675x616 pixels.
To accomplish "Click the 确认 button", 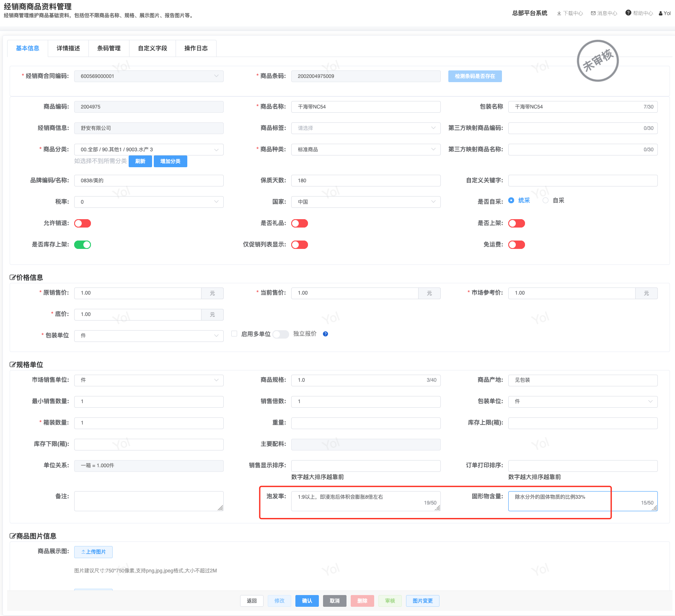I will pyautogui.click(x=307, y=601).
